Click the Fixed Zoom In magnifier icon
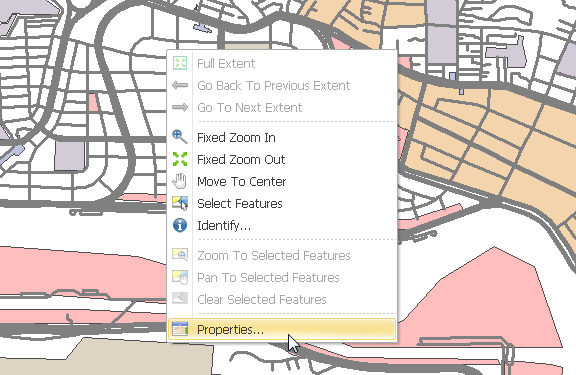This screenshot has width=576, height=375. click(180, 137)
